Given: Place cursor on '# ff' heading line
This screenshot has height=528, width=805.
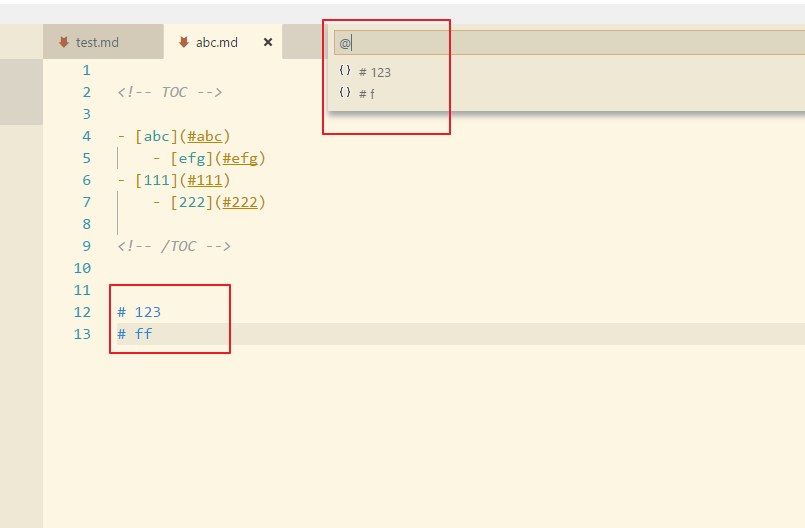Looking at the screenshot, I should 135,334.
